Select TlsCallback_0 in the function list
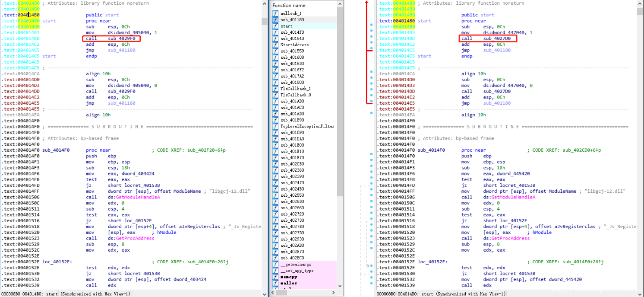Screen dimensions: 644x297 [295, 95]
